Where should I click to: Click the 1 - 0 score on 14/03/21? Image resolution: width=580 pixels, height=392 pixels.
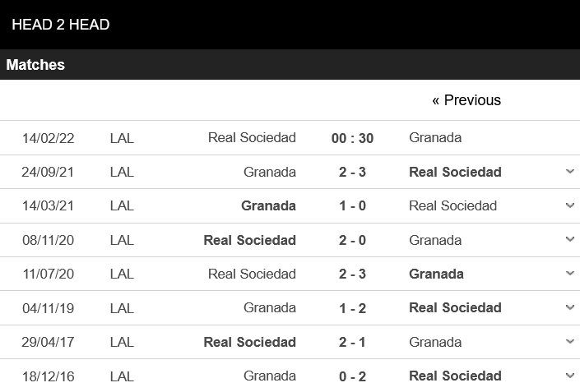(x=352, y=205)
